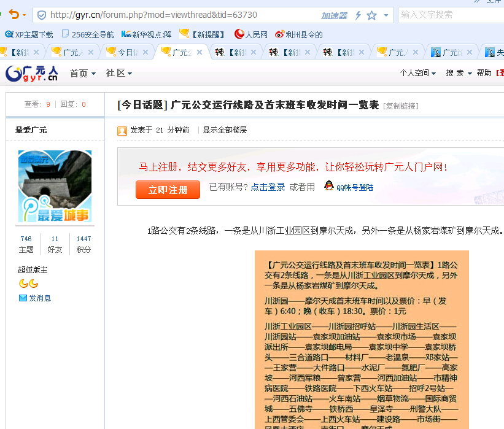Click the orange 立即注册 register button
Screen dimensions: 504x429
[168, 190]
